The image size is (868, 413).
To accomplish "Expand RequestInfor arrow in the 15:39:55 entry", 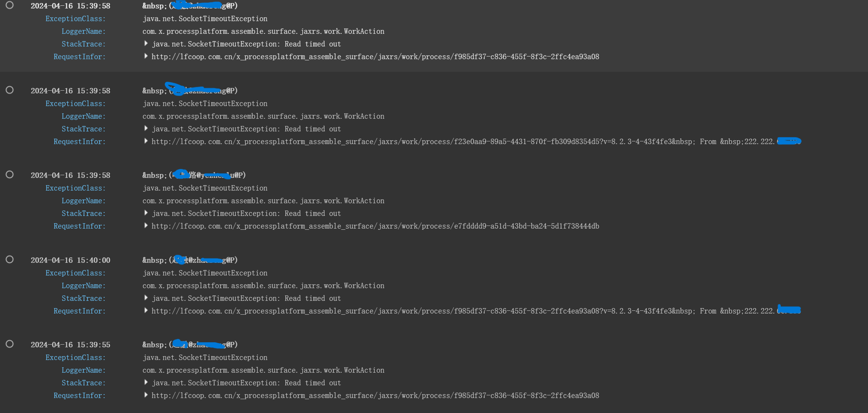I will click(x=146, y=395).
